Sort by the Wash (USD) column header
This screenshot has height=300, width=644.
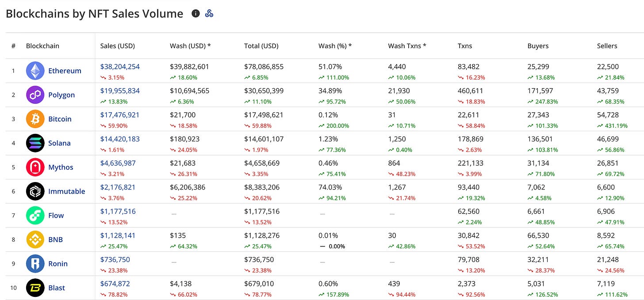pyautogui.click(x=190, y=46)
